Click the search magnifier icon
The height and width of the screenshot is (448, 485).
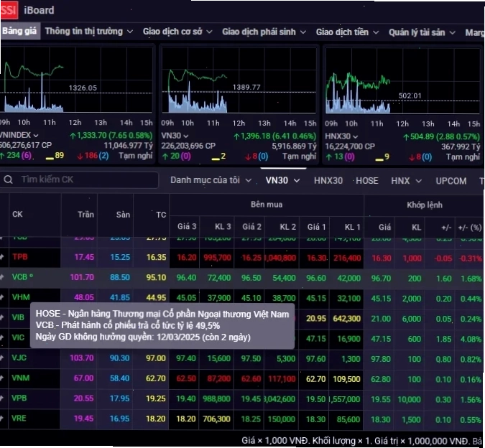[9, 179]
